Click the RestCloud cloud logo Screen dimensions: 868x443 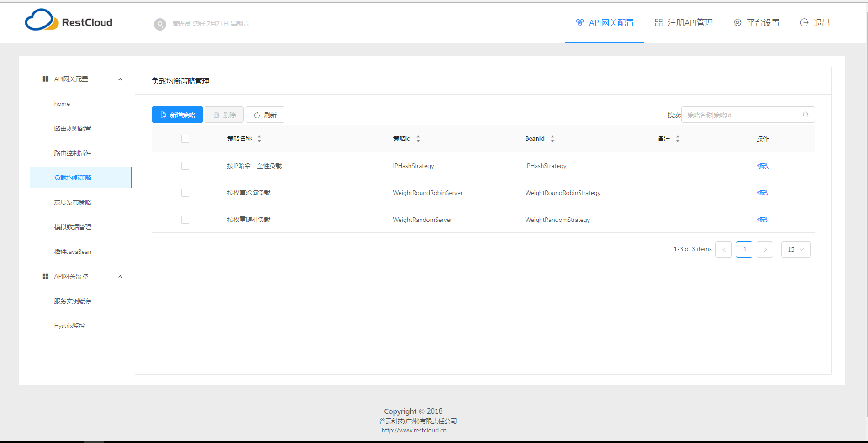click(40, 19)
